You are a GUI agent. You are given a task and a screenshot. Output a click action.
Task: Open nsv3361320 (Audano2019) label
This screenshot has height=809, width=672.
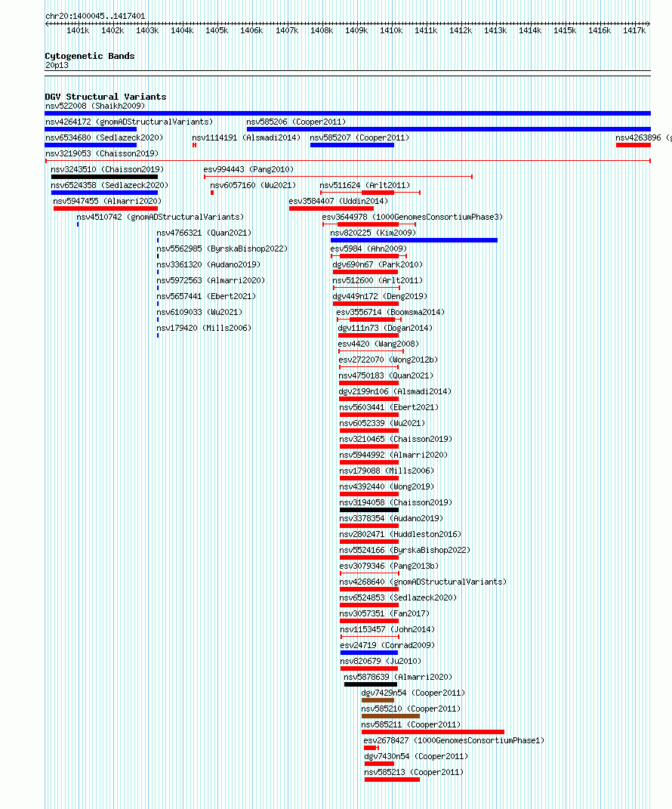coord(208,264)
